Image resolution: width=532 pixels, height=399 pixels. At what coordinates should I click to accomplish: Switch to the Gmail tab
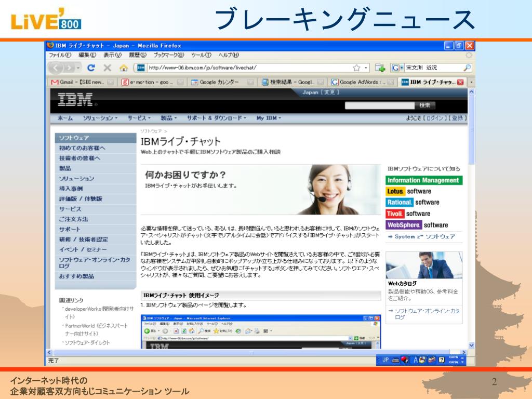(x=82, y=82)
